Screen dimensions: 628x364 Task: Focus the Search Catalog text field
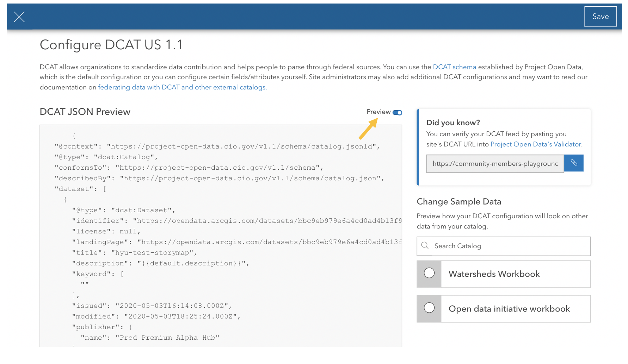(507, 246)
